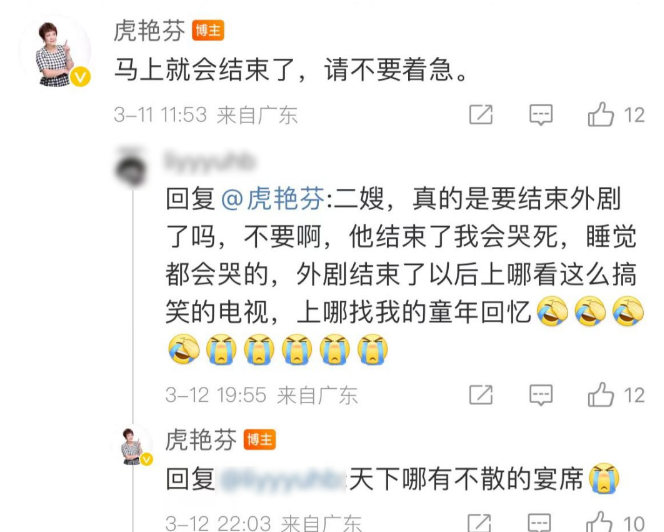The height and width of the screenshot is (532, 664).
Task: Comment on the 3-12 22:03 reply
Action: point(541,523)
